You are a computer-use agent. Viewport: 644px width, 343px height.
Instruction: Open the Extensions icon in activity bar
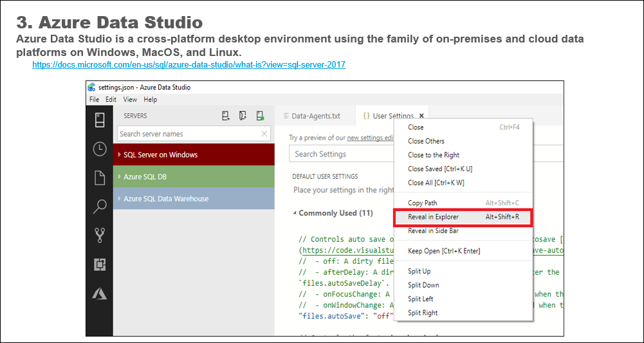[x=99, y=264]
